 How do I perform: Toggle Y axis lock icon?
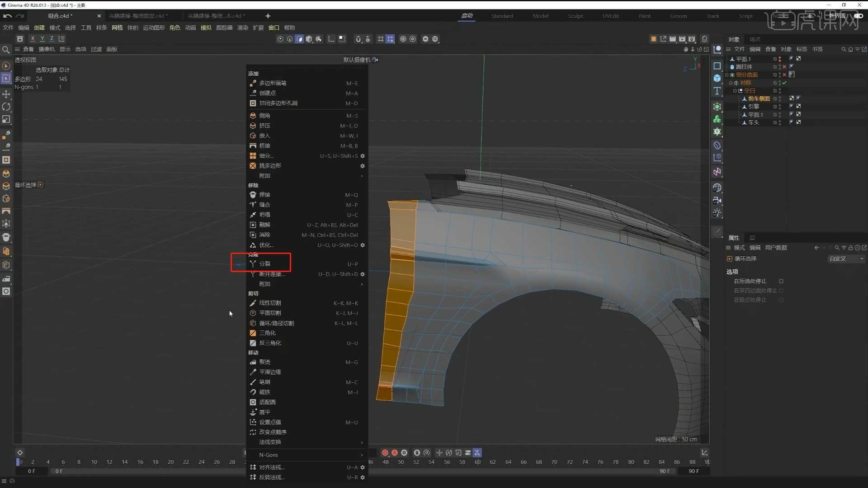[x=42, y=39]
